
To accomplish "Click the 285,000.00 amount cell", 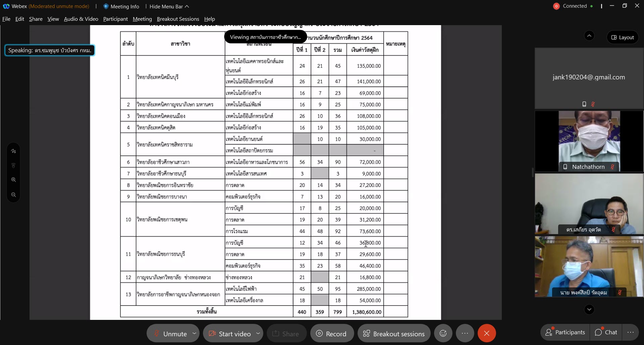I will click(x=365, y=289).
